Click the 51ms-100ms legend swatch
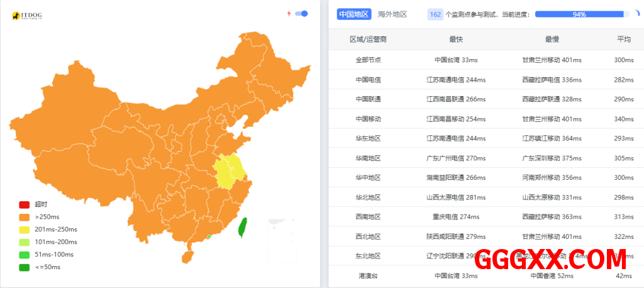Screen dimensions: 644x288 pos(25,255)
